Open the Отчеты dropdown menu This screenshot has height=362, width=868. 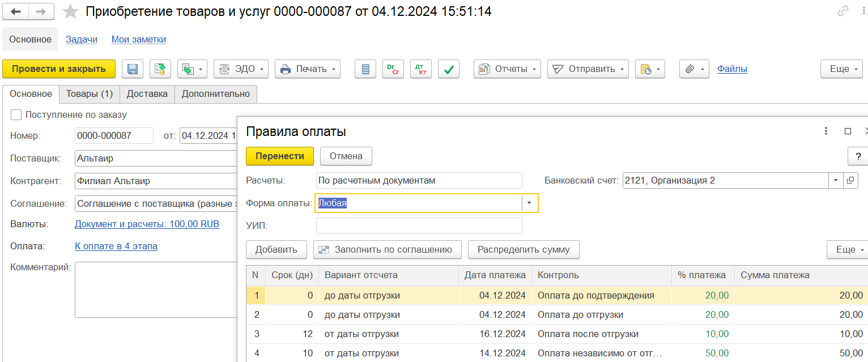point(507,69)
